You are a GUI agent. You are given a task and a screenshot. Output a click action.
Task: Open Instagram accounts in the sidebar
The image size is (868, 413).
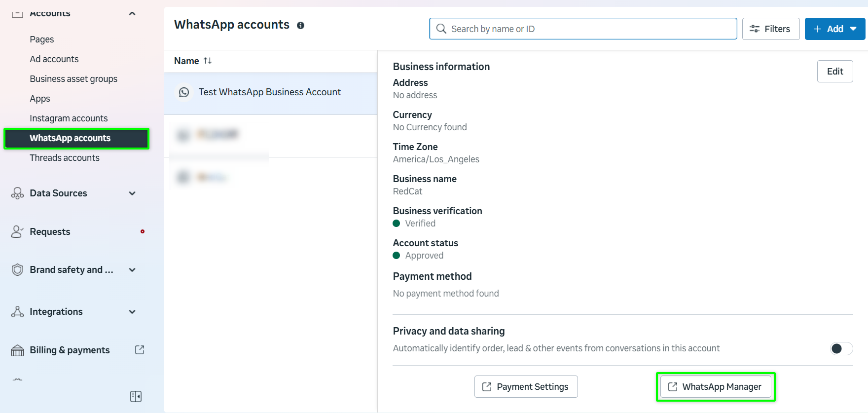[x=69, y=118]
